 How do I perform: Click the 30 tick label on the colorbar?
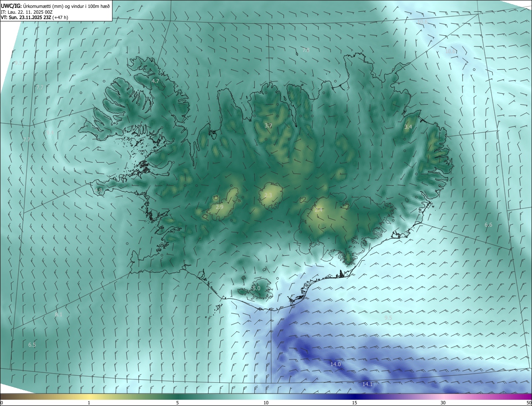pos(443,403)
